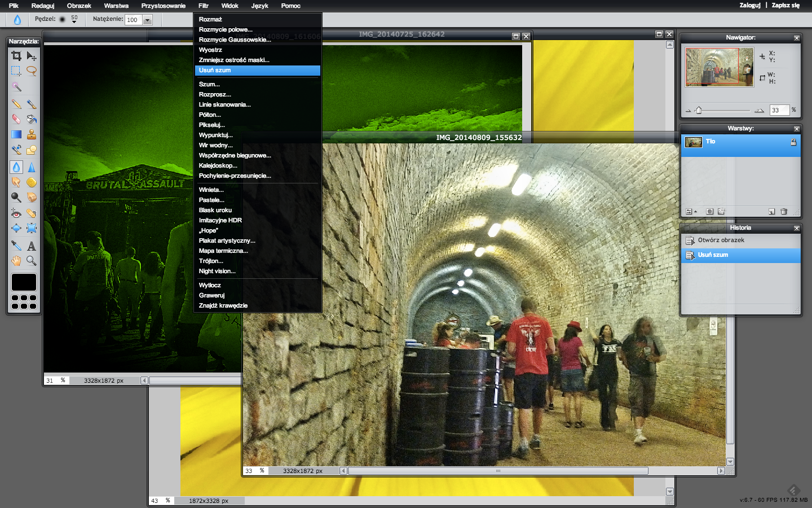The image size is (812, 508).
Task: Open the Język menu
Action: 259,6
